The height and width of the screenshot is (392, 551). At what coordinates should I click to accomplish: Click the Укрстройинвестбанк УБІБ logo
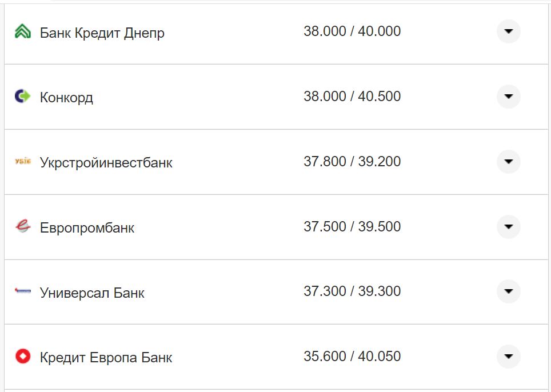coord(22,162)
